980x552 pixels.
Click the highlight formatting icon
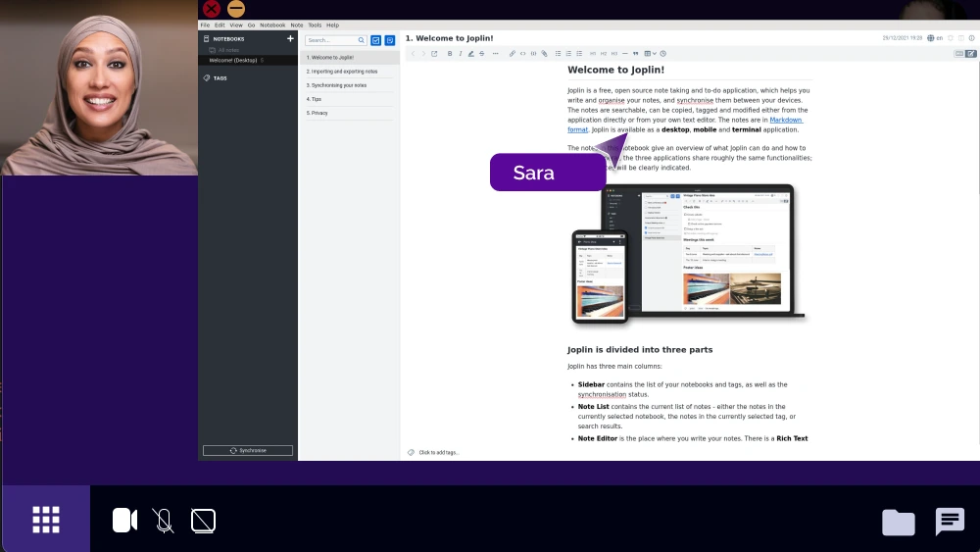470,54
